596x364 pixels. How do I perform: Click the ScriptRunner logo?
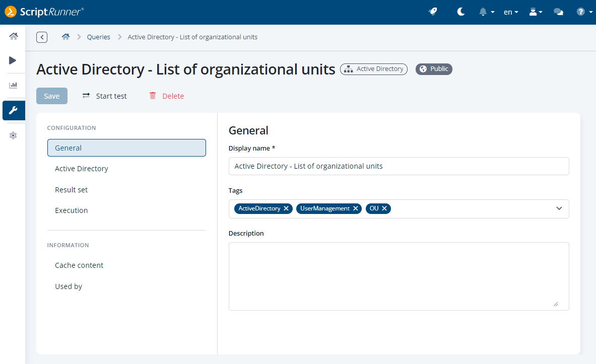coord(44,12)
